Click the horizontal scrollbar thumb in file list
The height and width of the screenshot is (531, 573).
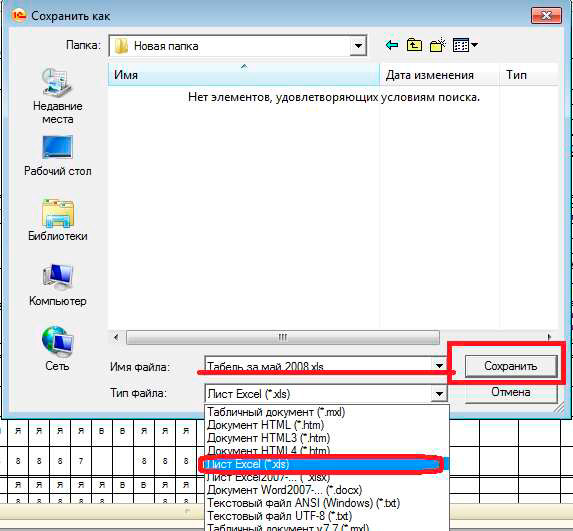coord(282,337)
